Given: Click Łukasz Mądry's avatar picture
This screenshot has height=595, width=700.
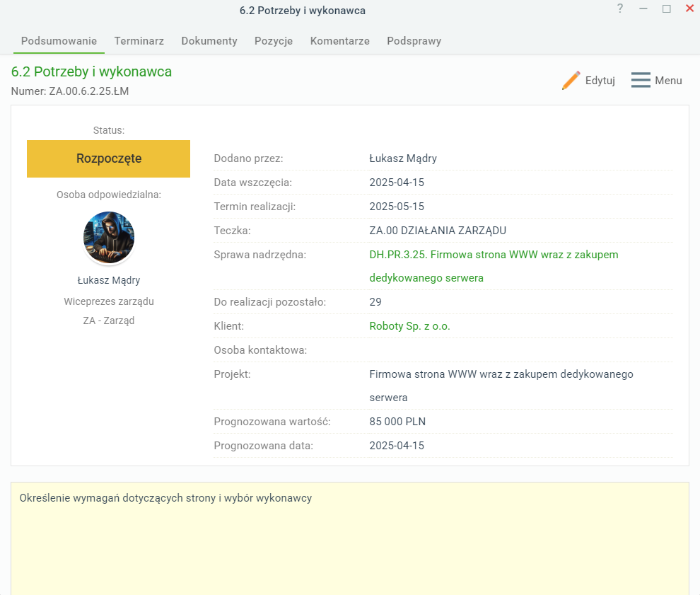Looking at the screenshot, I should [109, 237].
